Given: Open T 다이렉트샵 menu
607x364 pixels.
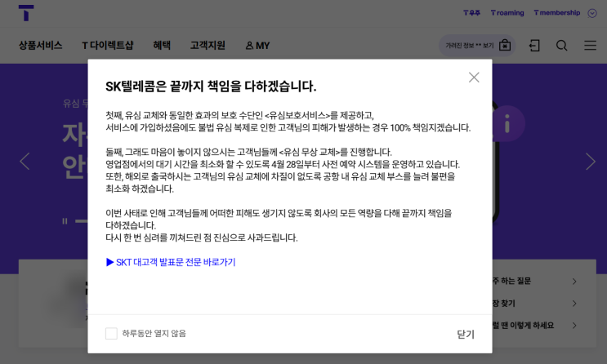Looking at the screenshot, I should pos(108,45).
